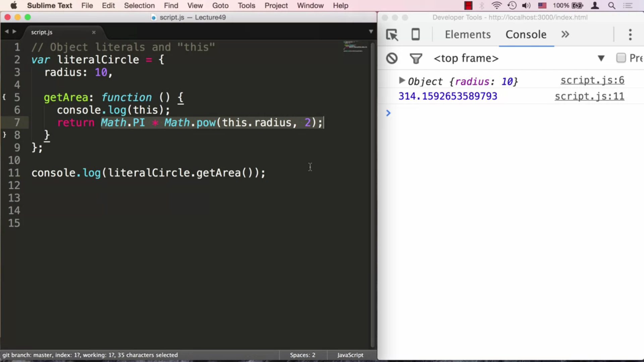The height and width of the screenshot is (362, 644).
Task: Open Notification Center list icon
Action: 628,5
